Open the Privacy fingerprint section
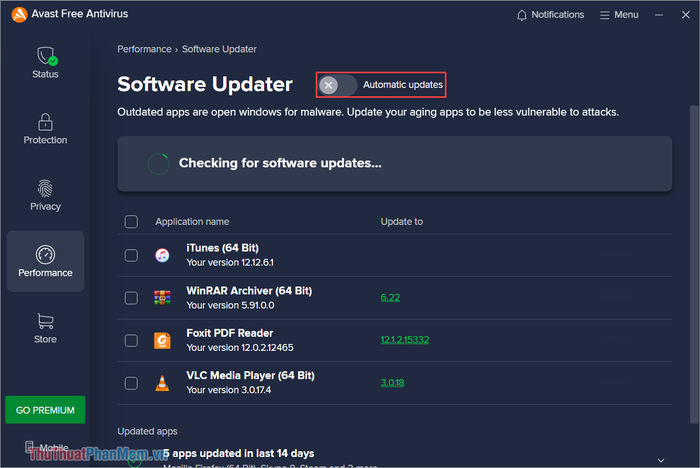This screenshot has height=468, width=700. pyautogui.click(x=45, y=195)
